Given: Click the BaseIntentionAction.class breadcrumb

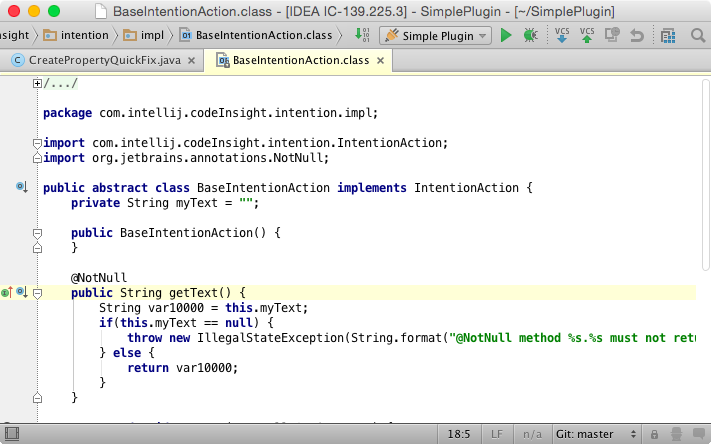Looking at the screenshot, I should coord(256,35).
